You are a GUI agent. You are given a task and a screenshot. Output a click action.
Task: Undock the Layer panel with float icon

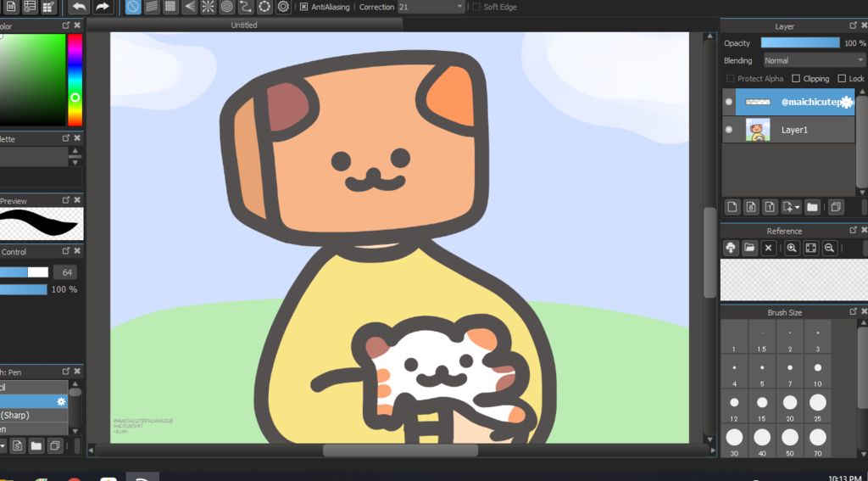[x=853, y=25]
